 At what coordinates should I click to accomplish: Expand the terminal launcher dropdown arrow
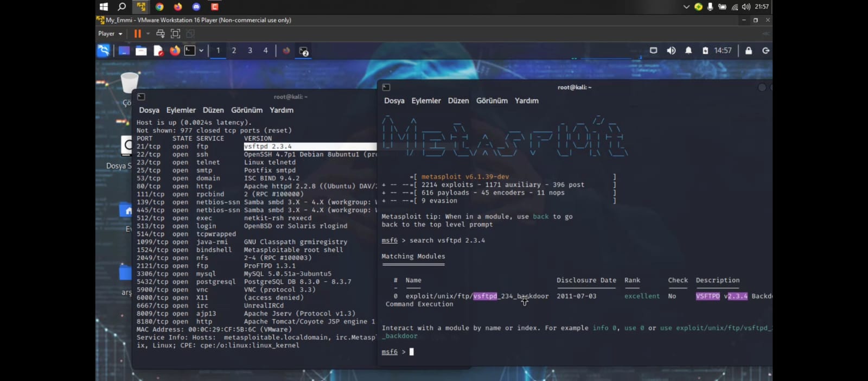[x=201, y=50]
